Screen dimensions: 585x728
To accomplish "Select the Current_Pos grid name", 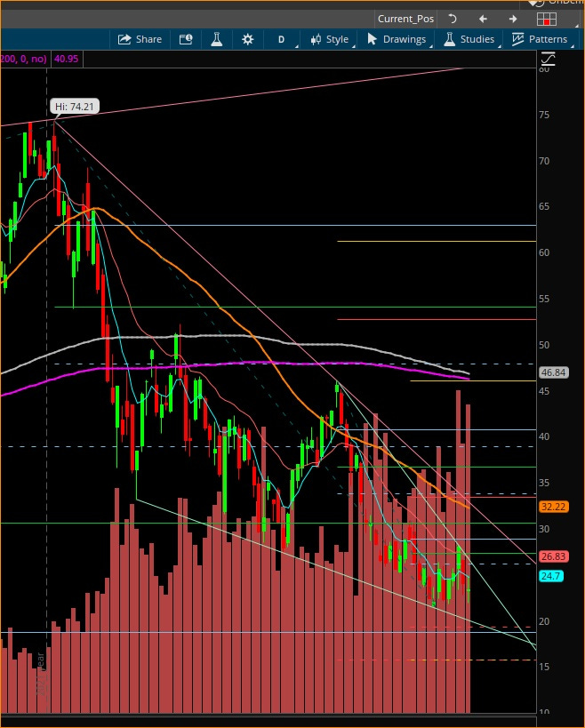I will pos(405,19).
